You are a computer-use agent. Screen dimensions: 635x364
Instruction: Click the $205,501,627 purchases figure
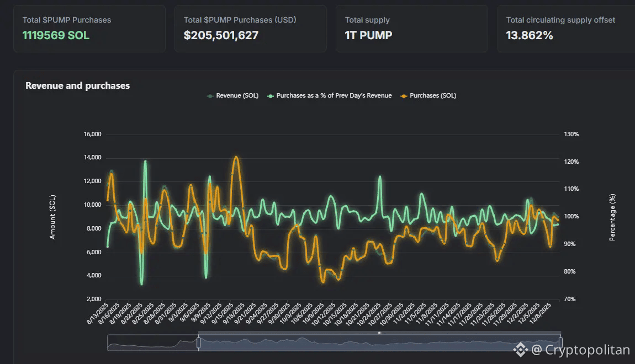tap(221, 35)
